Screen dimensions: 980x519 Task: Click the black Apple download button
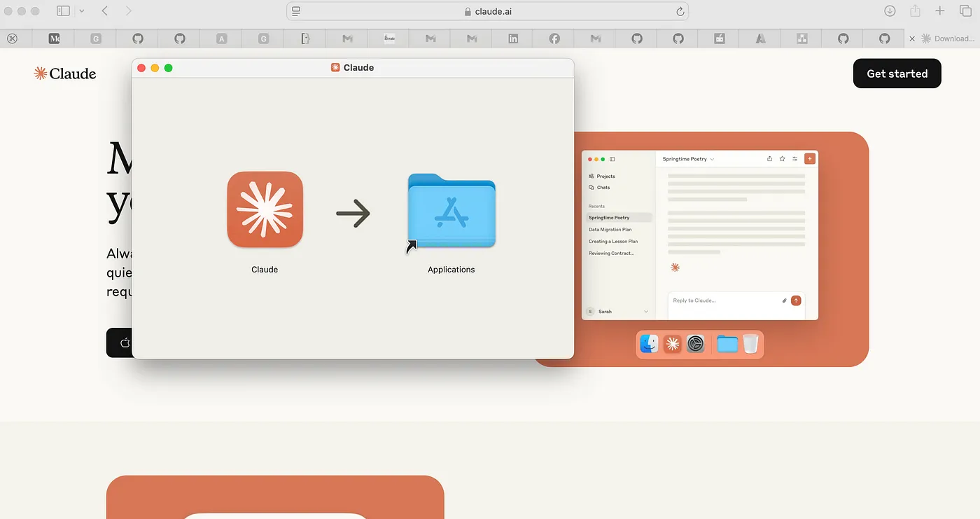[120, 342]
